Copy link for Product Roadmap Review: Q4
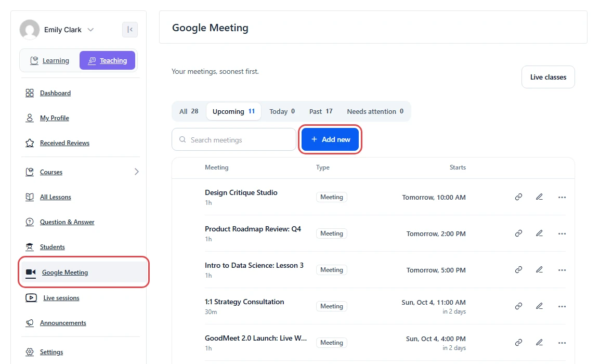The image size is (600, 364). [518, 233]
